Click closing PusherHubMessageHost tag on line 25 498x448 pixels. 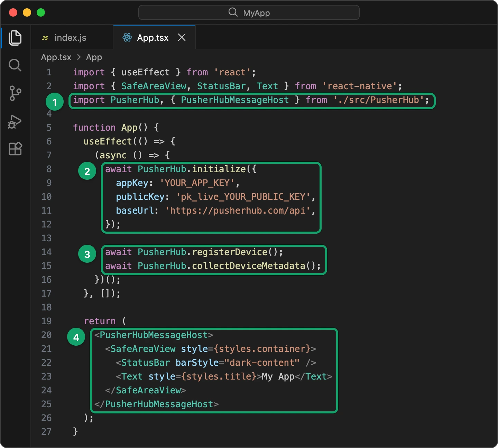point(157,404)
